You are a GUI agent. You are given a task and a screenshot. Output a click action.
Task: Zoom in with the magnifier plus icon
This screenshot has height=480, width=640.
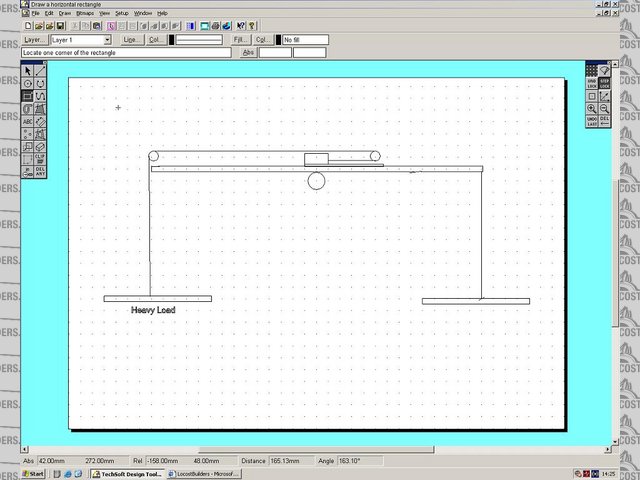click(x=592, y=108)
